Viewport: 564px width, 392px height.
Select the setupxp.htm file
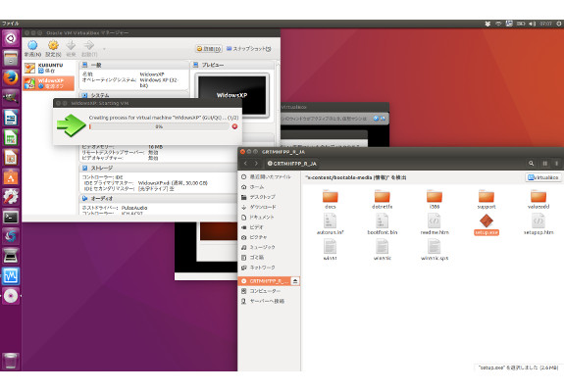(538, 224)
